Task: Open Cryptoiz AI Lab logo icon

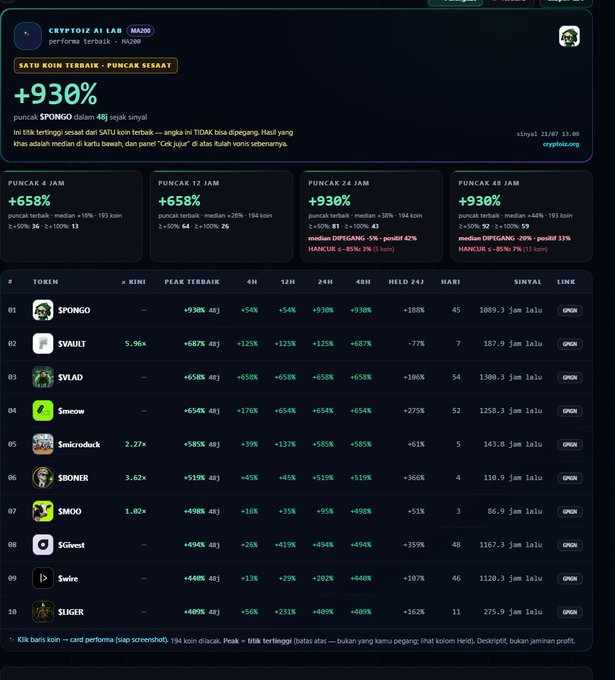Action: pyautogui.click(x=28, y=36)
